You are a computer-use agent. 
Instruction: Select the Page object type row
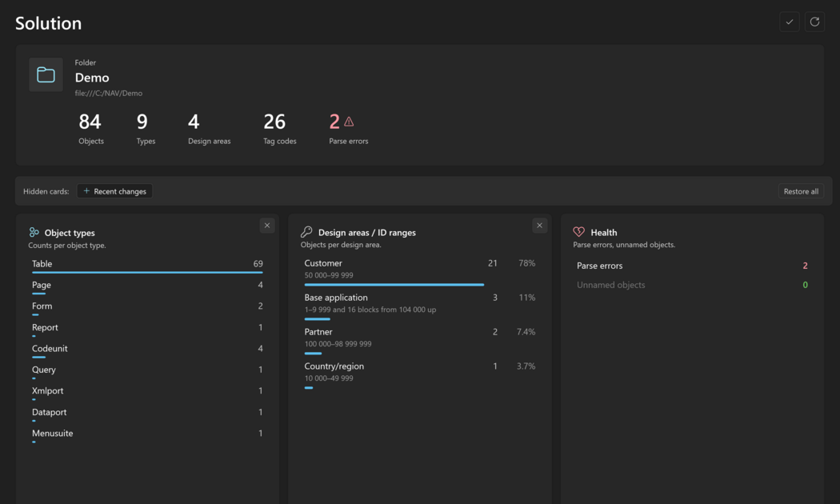click(x=147, y=287)
